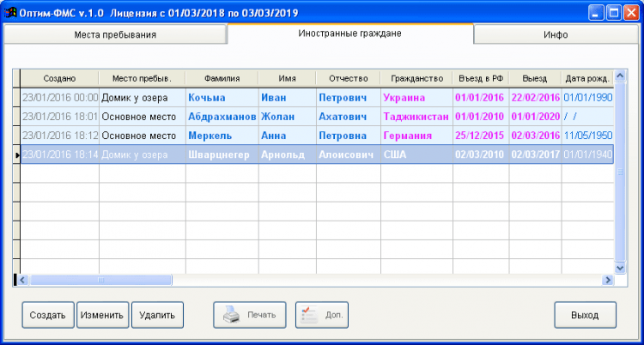
Task: Click the horizontal scrollbar thumb
Action: (x=100, y=280)
